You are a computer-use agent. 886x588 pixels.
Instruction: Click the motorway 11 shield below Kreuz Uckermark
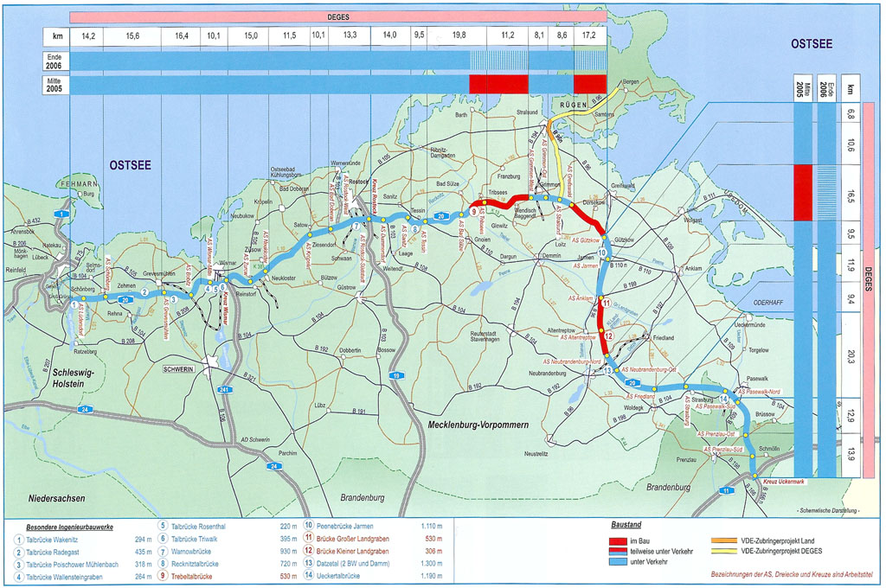point(726,491)
